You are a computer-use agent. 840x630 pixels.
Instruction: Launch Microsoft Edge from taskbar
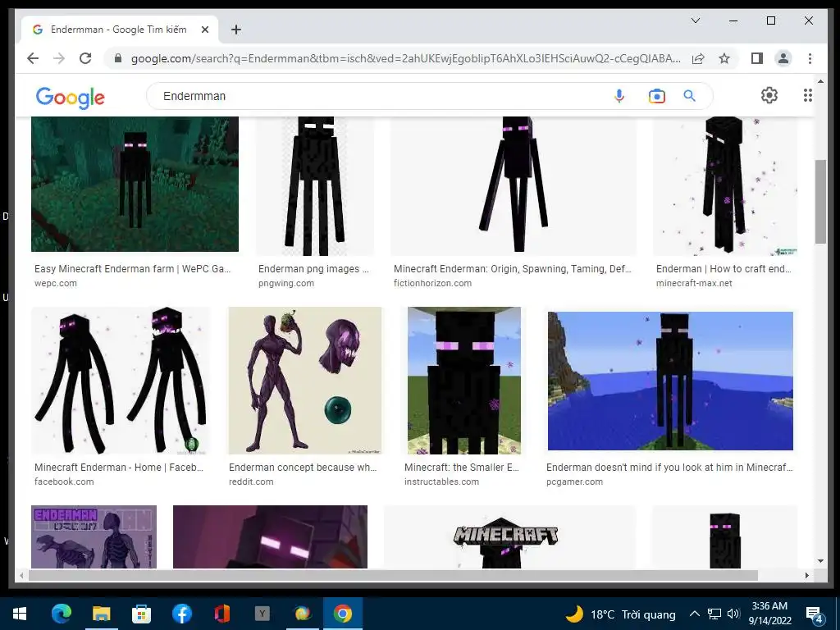click(61, 614)
